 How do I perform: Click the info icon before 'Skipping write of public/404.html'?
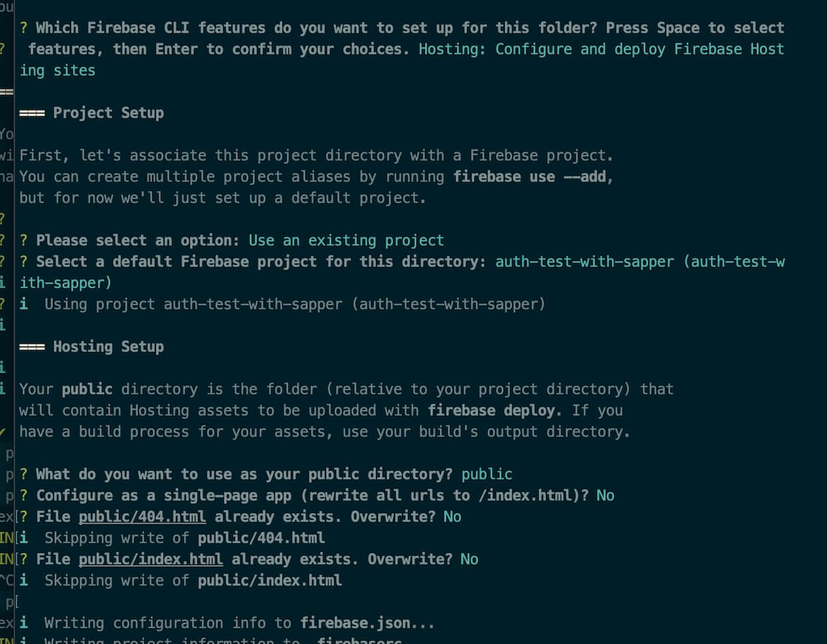24,538
